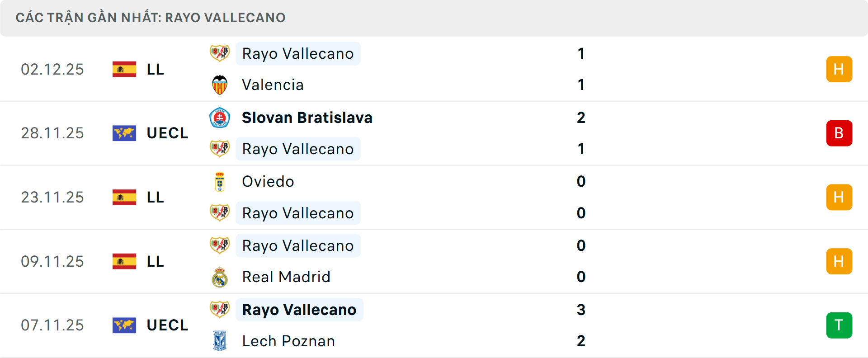Open the Rayo Vallecano team name link
This screenshot has height=358, width=868.
(x=297, y=53)
